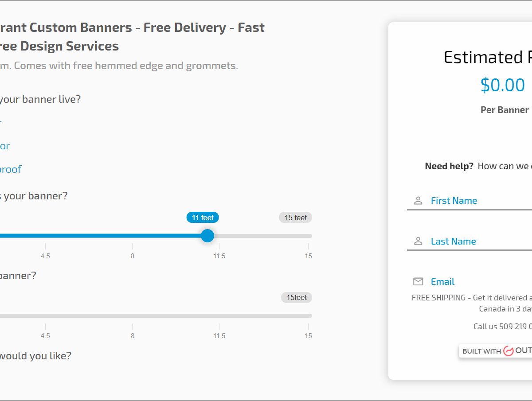The image size is (532, 401).
Task: Click the gray "15 feet" label on upper slider
Action: 296,218
